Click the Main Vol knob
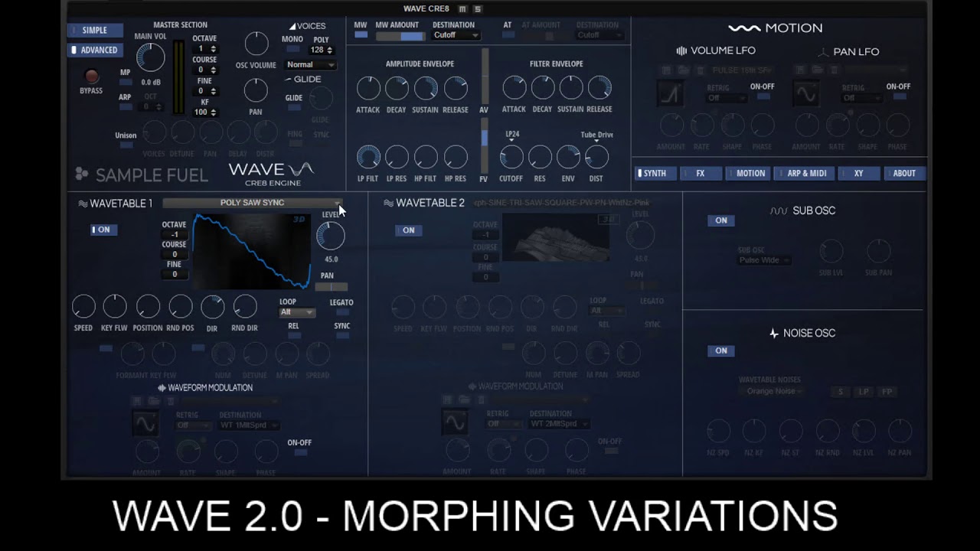The image size is (980, 551). [150, 57]
